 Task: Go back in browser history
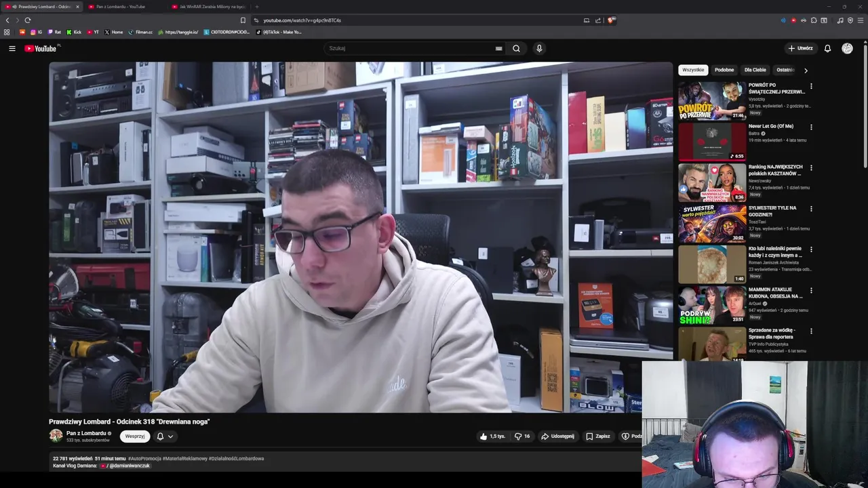click(7, 20)
